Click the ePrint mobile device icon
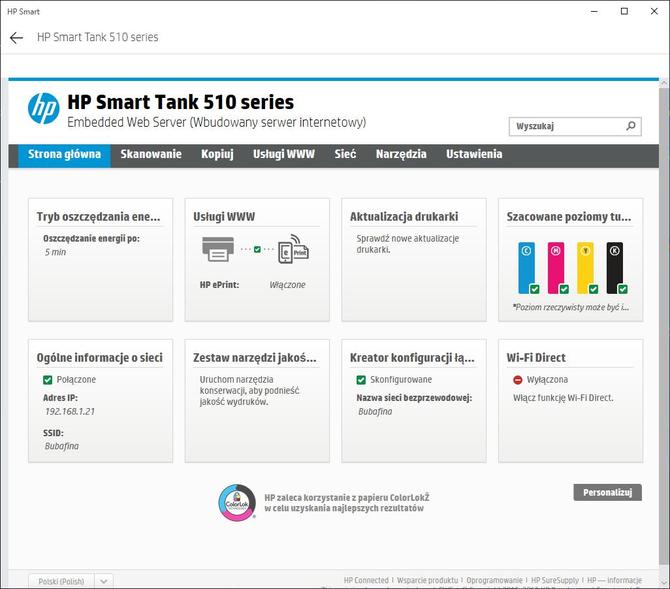 (293, 249)
